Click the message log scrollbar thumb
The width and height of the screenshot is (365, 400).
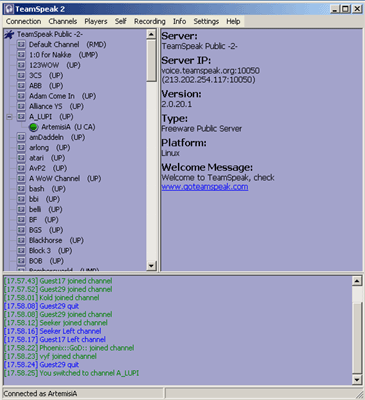pos(357,338)
